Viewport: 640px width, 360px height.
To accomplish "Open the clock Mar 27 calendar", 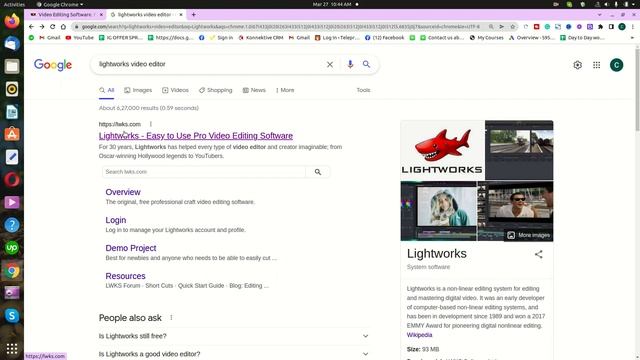I will pyautogui.click(x=332, y=4).
